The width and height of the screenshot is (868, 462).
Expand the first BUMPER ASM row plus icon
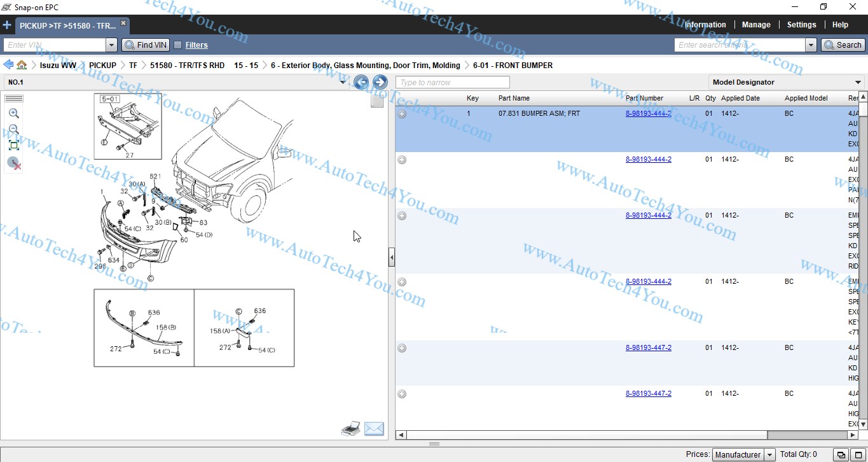[x=402, y=114]
